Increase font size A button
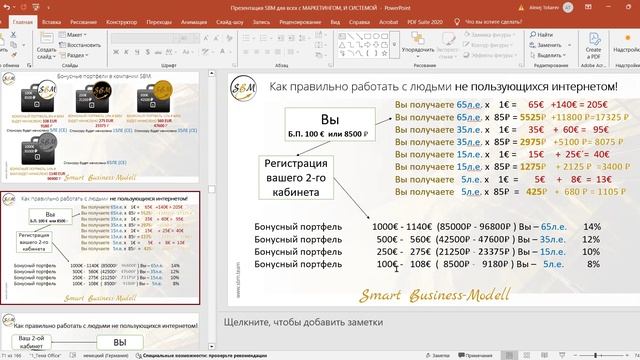Viewport: 640px width, 360px height. point(206,38)
